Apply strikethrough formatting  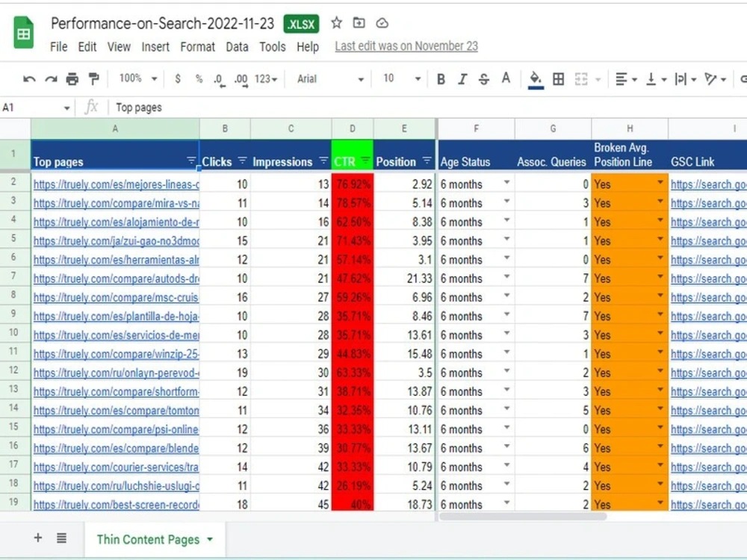pyautogui.click(x=484, y=79)
